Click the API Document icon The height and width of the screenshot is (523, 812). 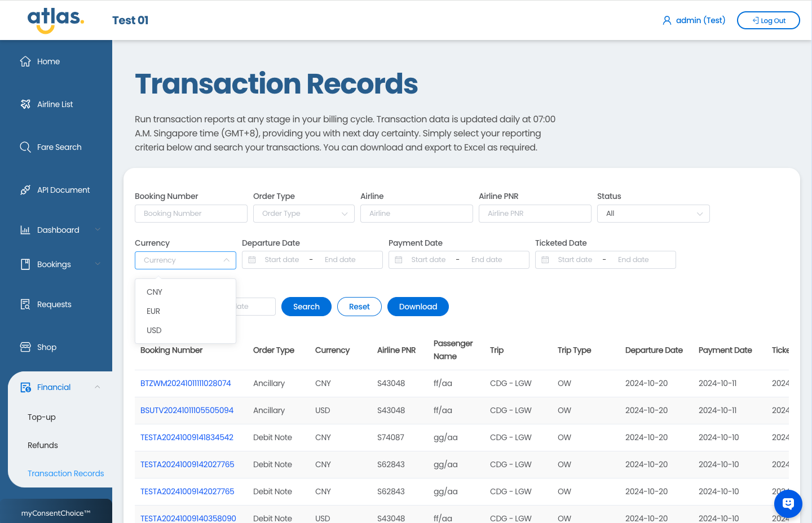[25, 190]
